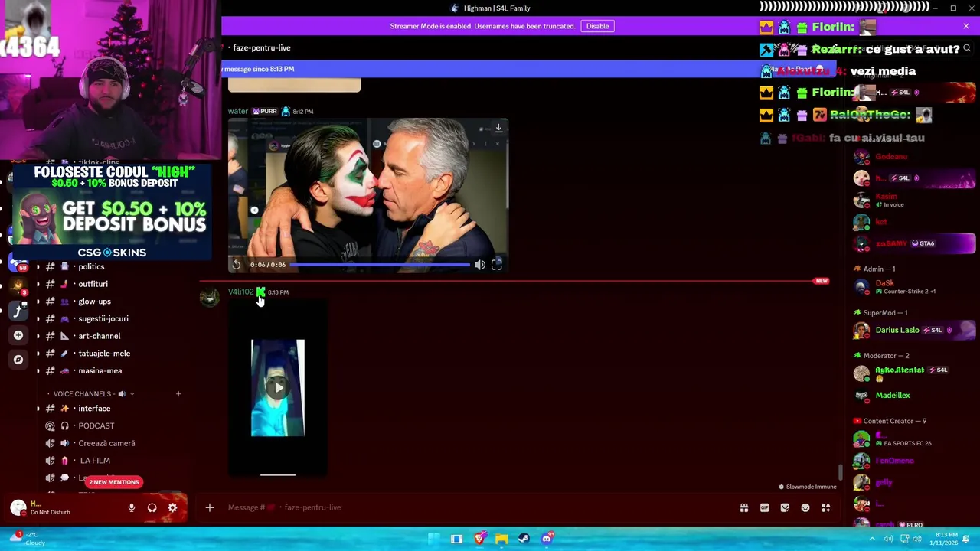Expand threads arrow beside interface channel
Image resolution: width=980 pixels, height=551 pixels.
pos(38,409)
